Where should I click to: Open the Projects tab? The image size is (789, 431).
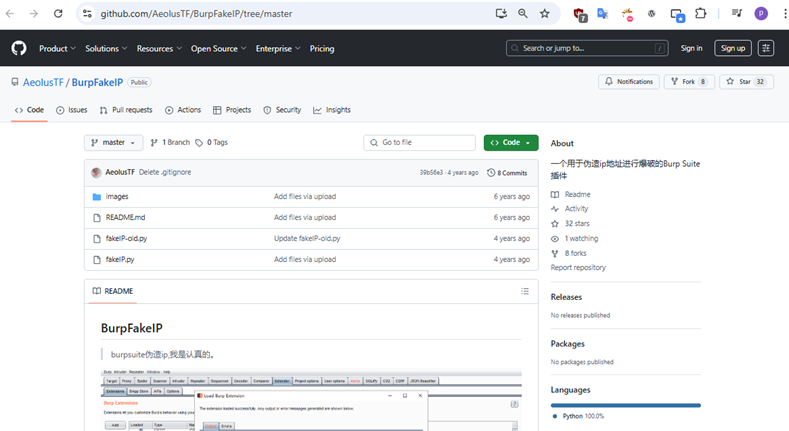pos(232,110)
